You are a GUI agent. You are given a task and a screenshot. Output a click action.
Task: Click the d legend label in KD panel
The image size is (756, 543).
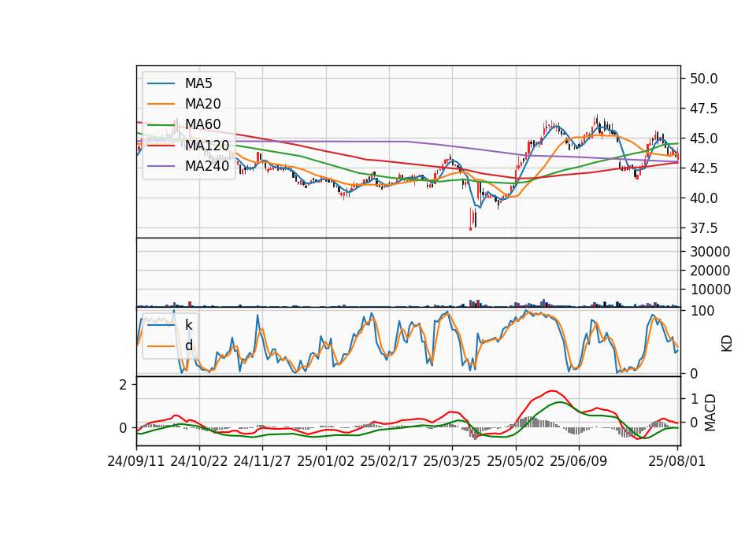coord(188,345)
